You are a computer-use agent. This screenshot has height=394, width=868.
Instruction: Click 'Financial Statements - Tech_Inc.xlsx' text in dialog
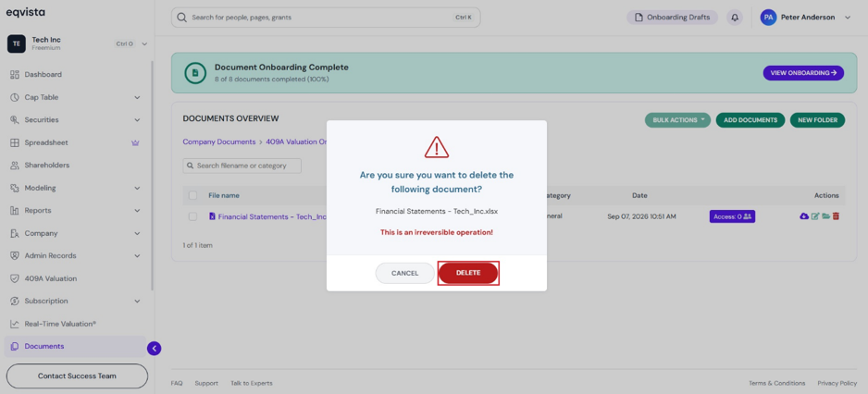pos(436,212)
